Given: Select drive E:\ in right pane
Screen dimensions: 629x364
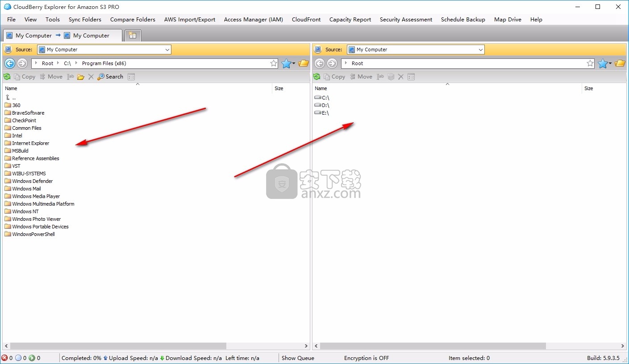Looking at the screenshot, I should [x=322, y=113].
